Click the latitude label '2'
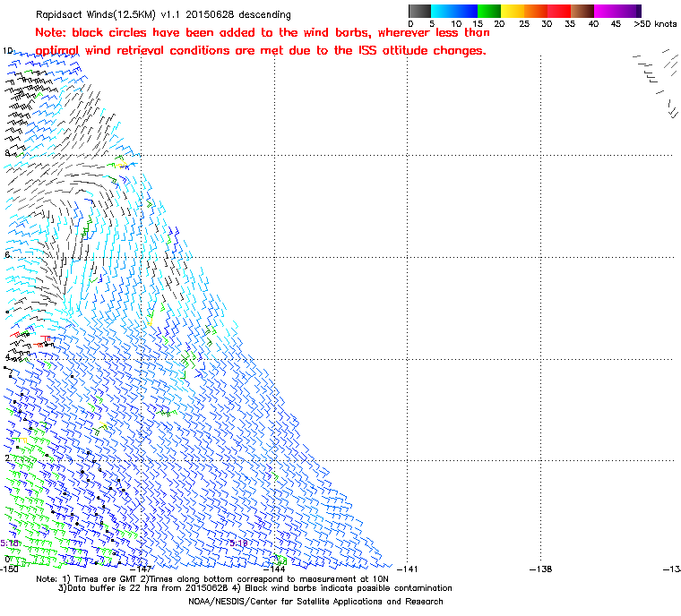Screen dimensions: 681x616 click(7, 458)
